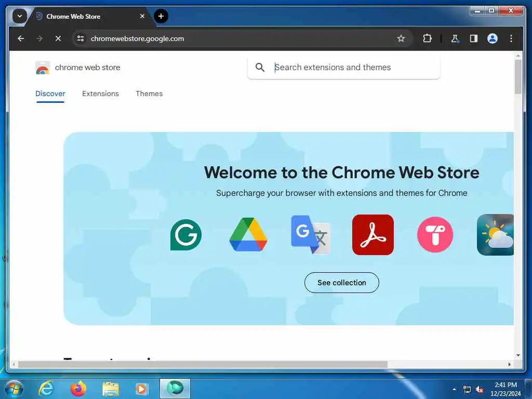Open the tab search dropdown arrow

point(20,16)
